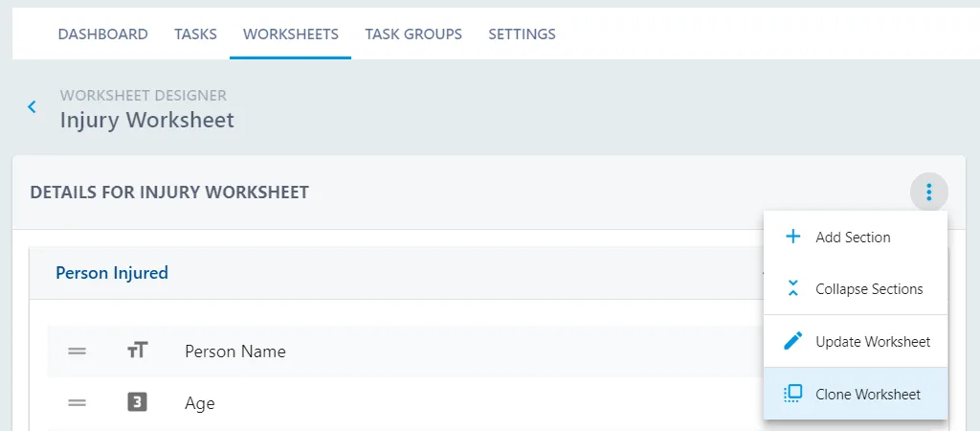
Task: Switch to the Tasks tab
Action: pos(195,34)
